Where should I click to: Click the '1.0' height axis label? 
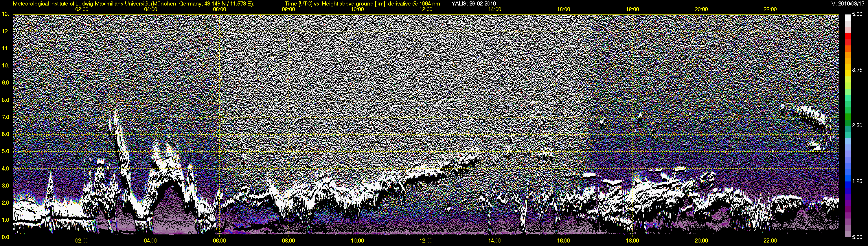(x=5, y=220)
